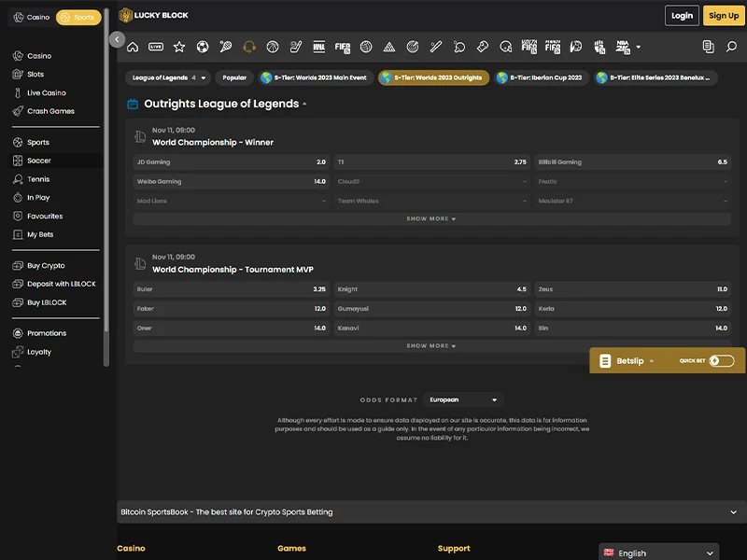Image resolution: width=747 pixels, height=560 pixels.
Task: Bet on Ruler MVP at 3.25
Action: tap(232, 289)
